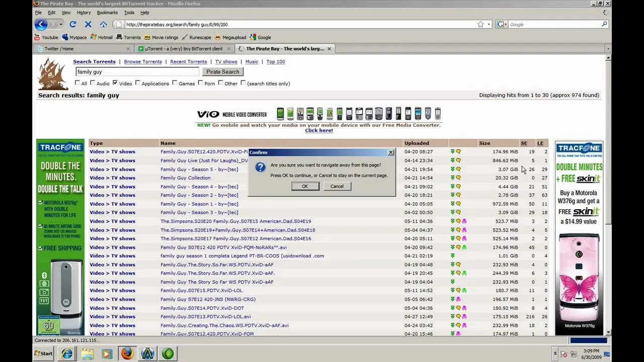Open the File menu
The width and height of the screenshot is (644, 362).
(x=38, y=13)
